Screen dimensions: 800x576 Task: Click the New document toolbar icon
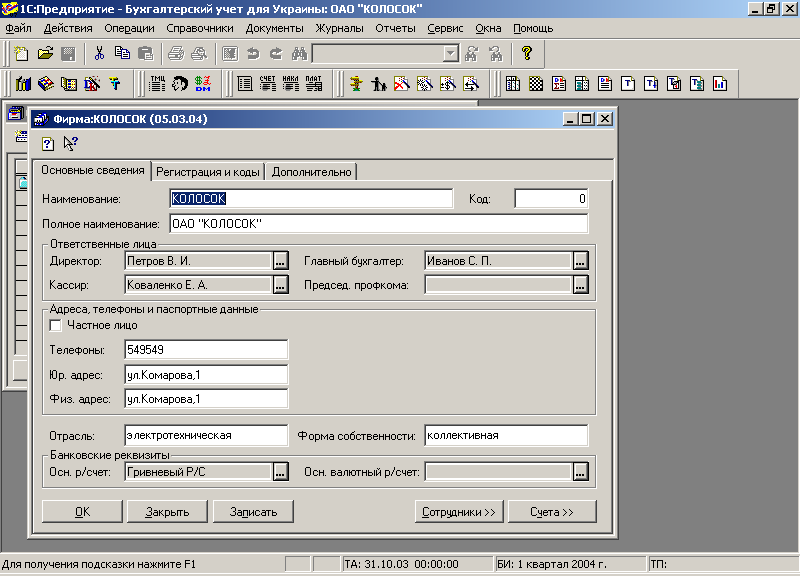(x=21, y=53)
